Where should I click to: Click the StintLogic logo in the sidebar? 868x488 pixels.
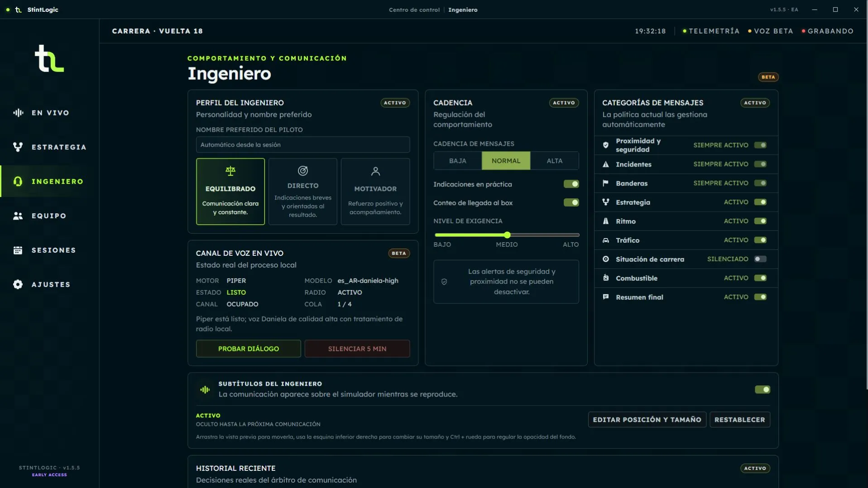point(49,58)
